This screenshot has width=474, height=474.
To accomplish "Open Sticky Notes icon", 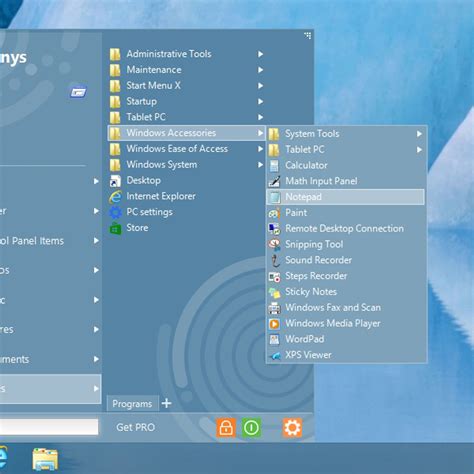I will point(274,292).
